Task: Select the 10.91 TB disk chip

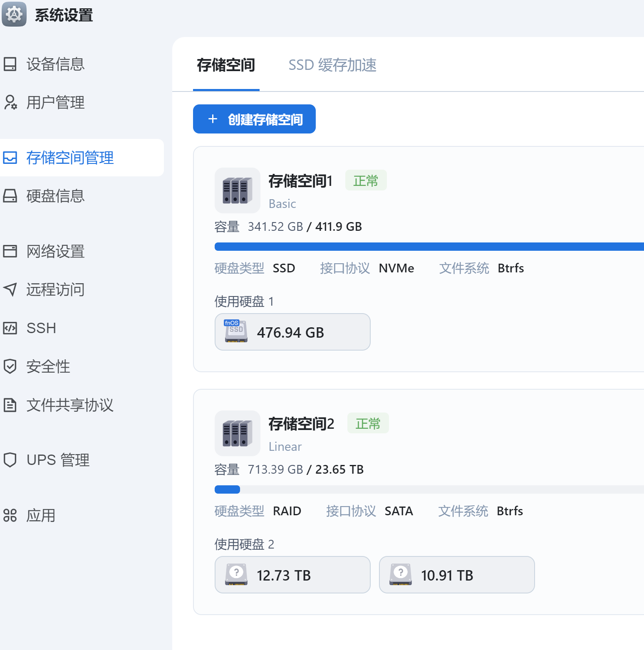Action: pos(456,575)
